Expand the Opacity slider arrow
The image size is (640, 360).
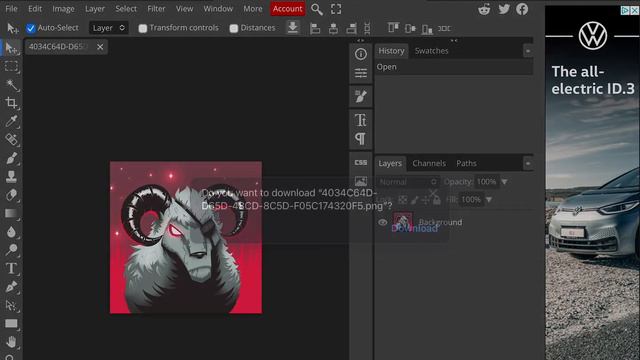(504, 182)
